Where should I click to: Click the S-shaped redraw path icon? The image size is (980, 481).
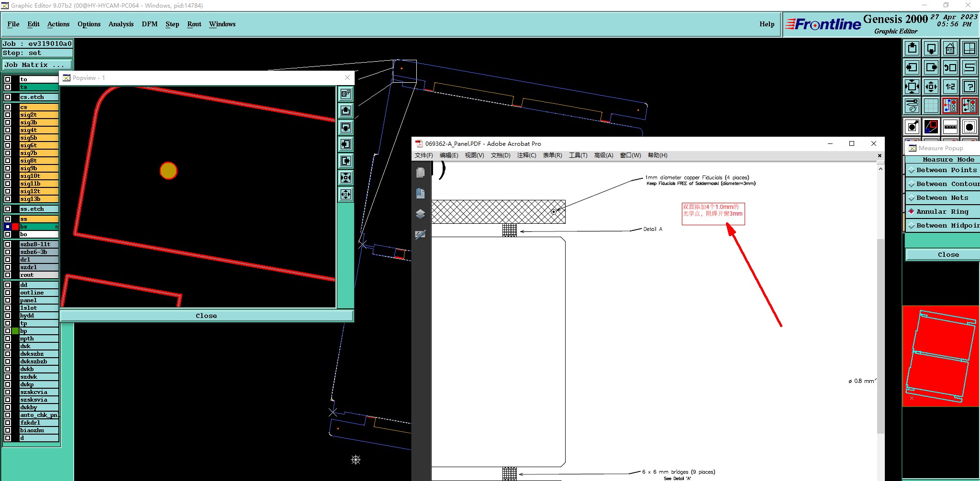coord(969,67)
